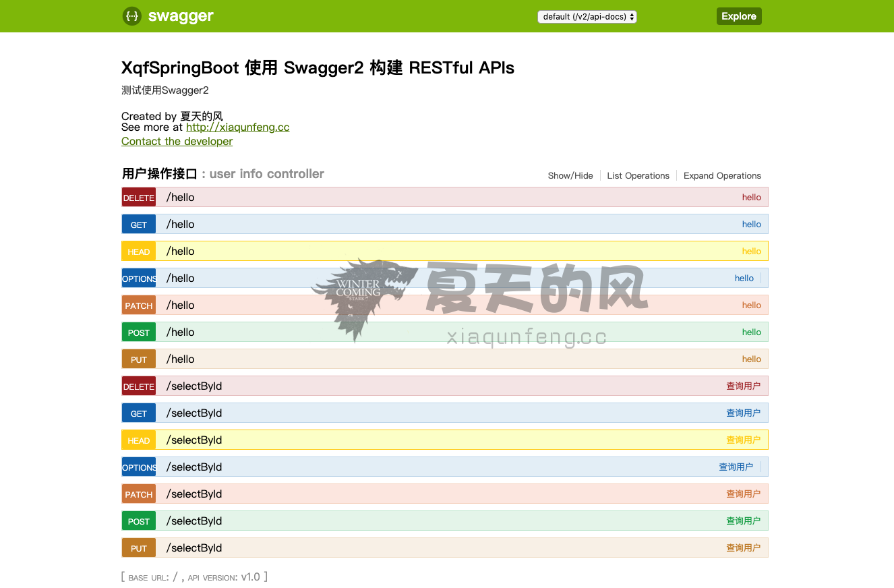Open the default (/v2/api-docs) dropdown
Viewport: 894px width, 588px height.
tap(587, 17)
